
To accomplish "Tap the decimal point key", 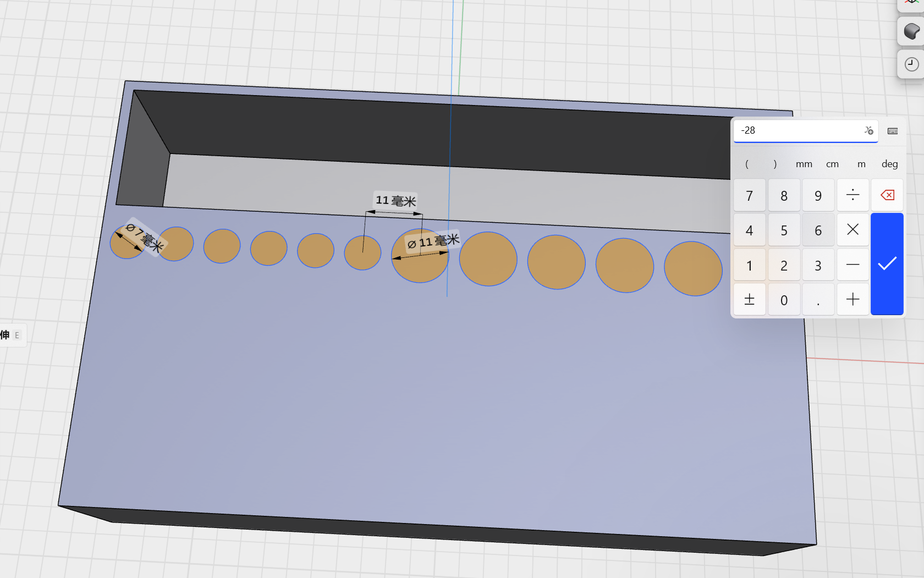I will pyautogui.click(x=818, y=300).
